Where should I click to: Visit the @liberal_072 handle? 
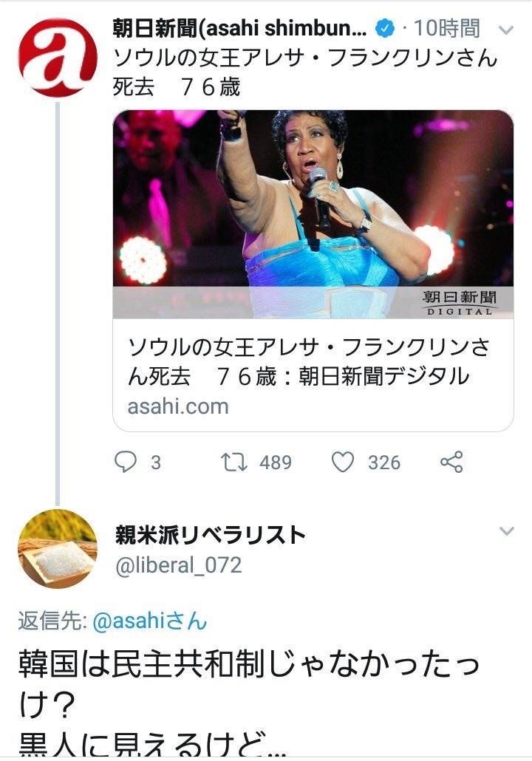[x=178, y=565]
